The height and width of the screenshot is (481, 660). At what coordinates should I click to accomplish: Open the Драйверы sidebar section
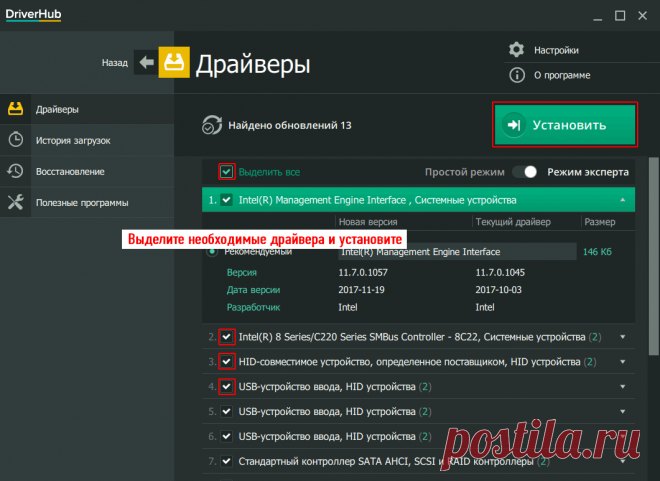tap(87, 109)
